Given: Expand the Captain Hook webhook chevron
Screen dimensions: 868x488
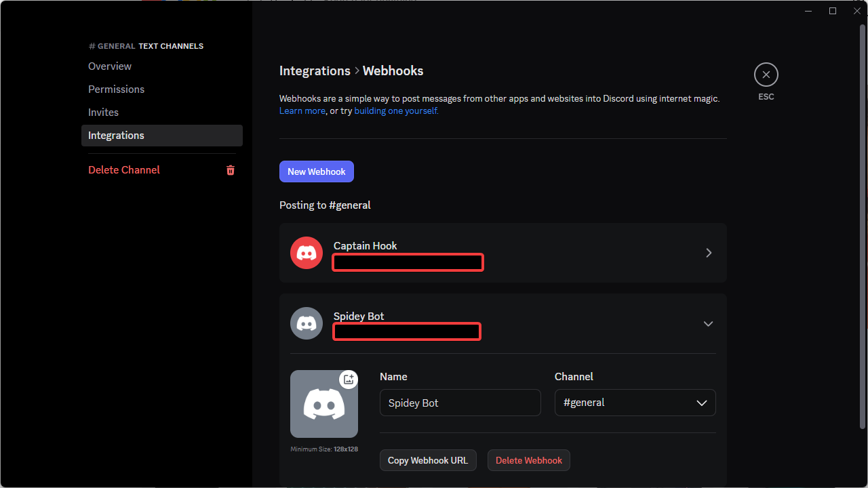Looking at the screenshot, I should tap(709, 253).
